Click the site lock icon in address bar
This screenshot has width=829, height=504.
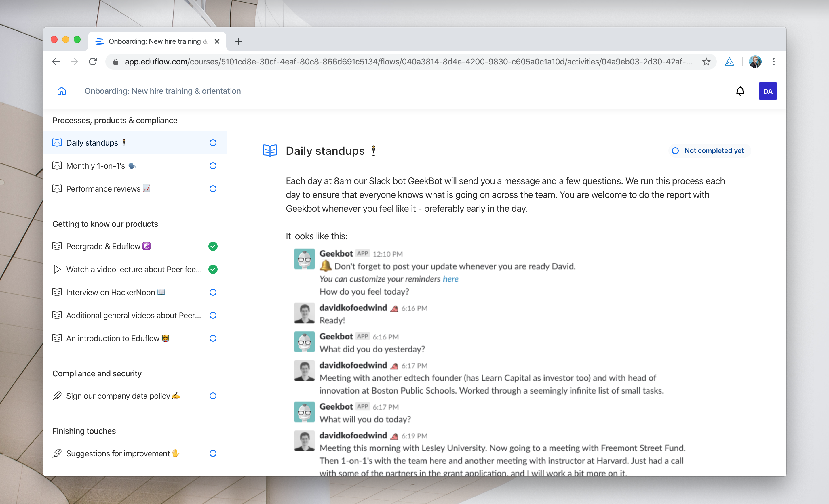pyautogui.click(x=115, y=62)
